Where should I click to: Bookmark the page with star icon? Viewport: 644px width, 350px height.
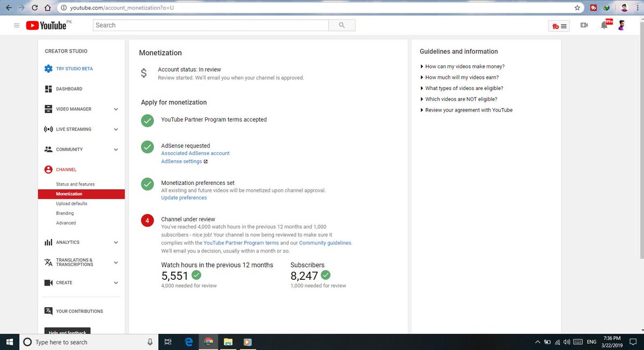point(577,8)
